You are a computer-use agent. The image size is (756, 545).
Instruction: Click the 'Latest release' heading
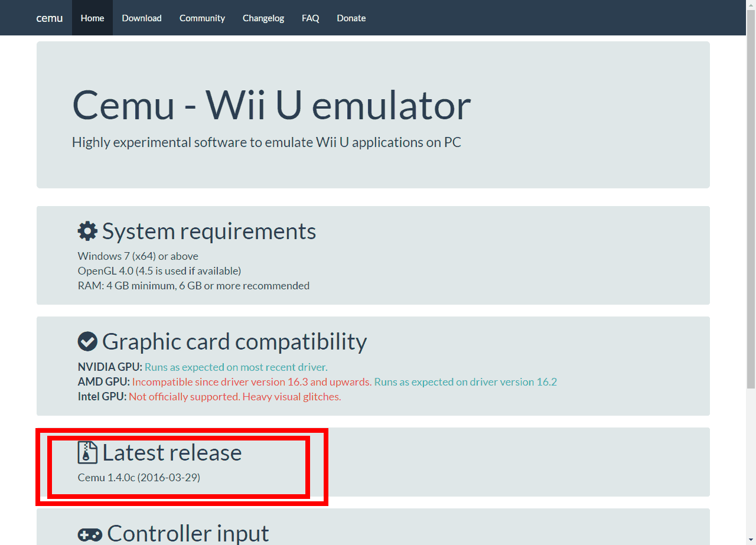[172, 452]
